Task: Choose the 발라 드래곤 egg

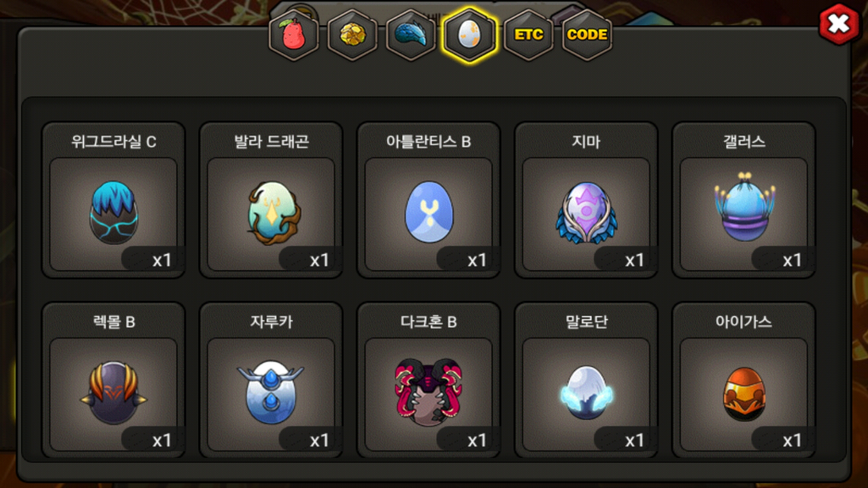Action: [x=271, y=213]
